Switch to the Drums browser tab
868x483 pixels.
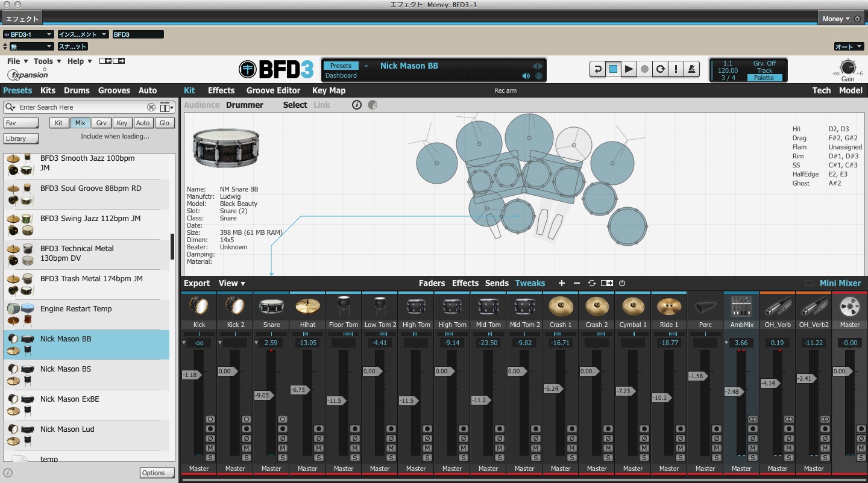(x=77, y=90)
